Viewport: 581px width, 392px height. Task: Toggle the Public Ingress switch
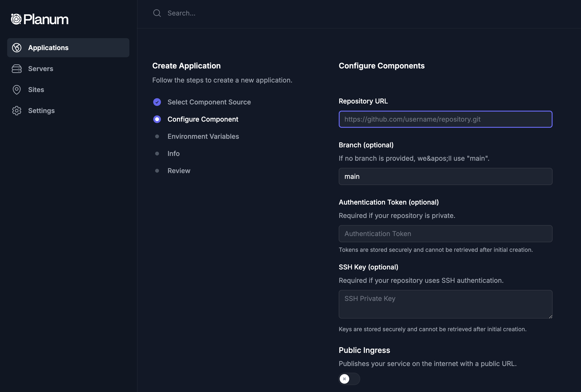(x=349, y=379)
